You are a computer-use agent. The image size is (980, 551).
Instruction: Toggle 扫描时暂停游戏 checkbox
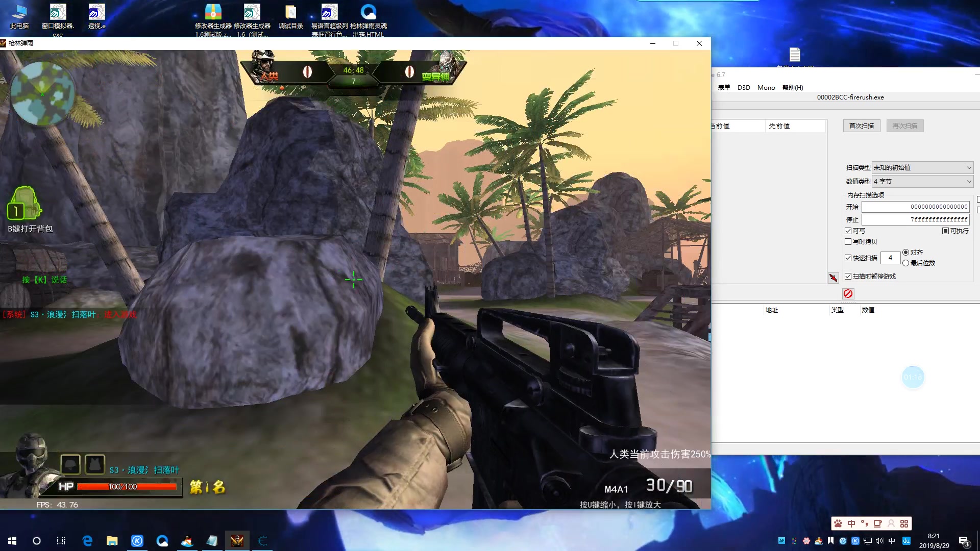(848, 277)
